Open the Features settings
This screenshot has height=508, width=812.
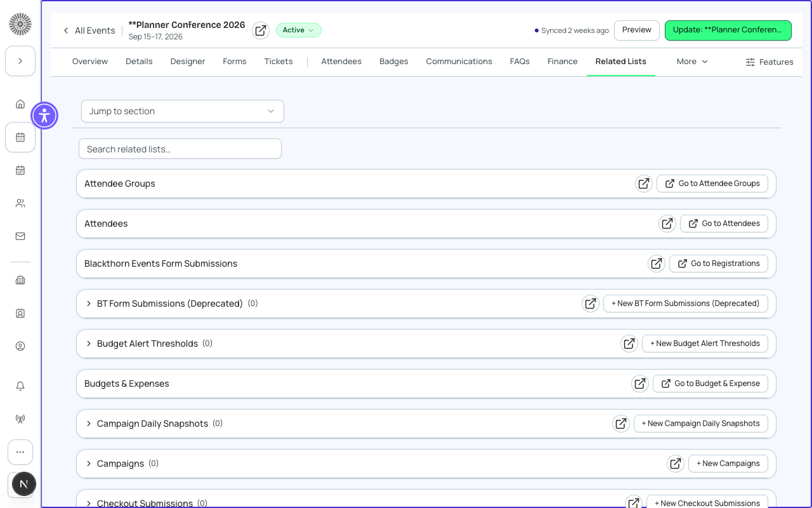[769, 62]
